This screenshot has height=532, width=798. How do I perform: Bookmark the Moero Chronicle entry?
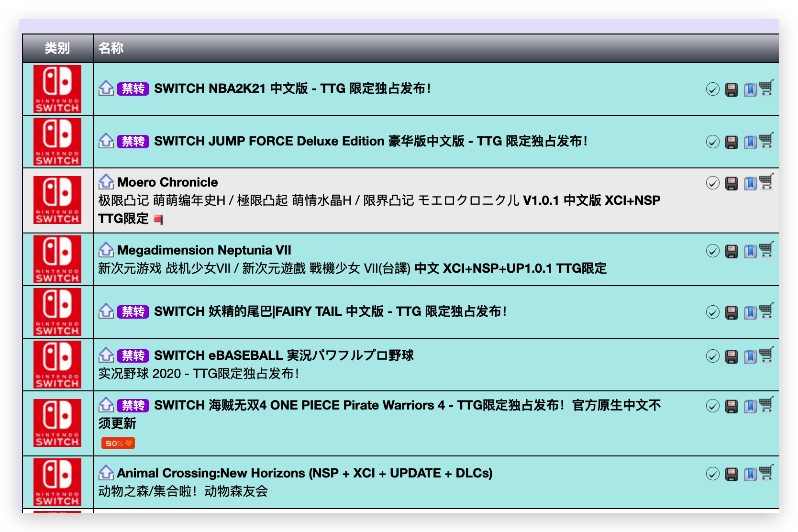click(750, 183)
